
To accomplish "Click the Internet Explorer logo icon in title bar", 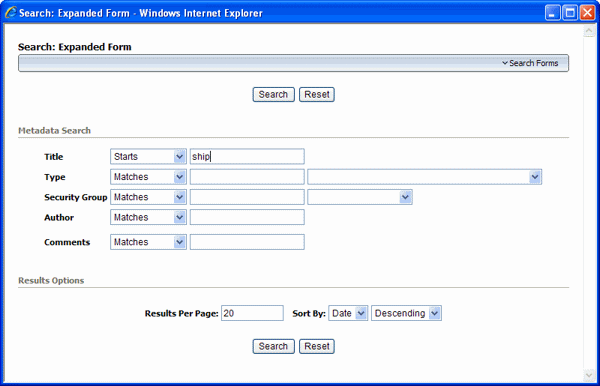I will (x=11, y=13).
